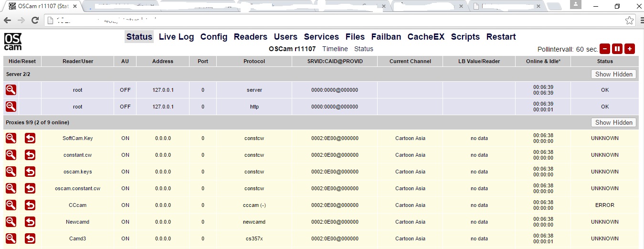Increase poll interval with plus button
Image resolution: width=644 pixels, height=249 pixels.
(630, 49)
